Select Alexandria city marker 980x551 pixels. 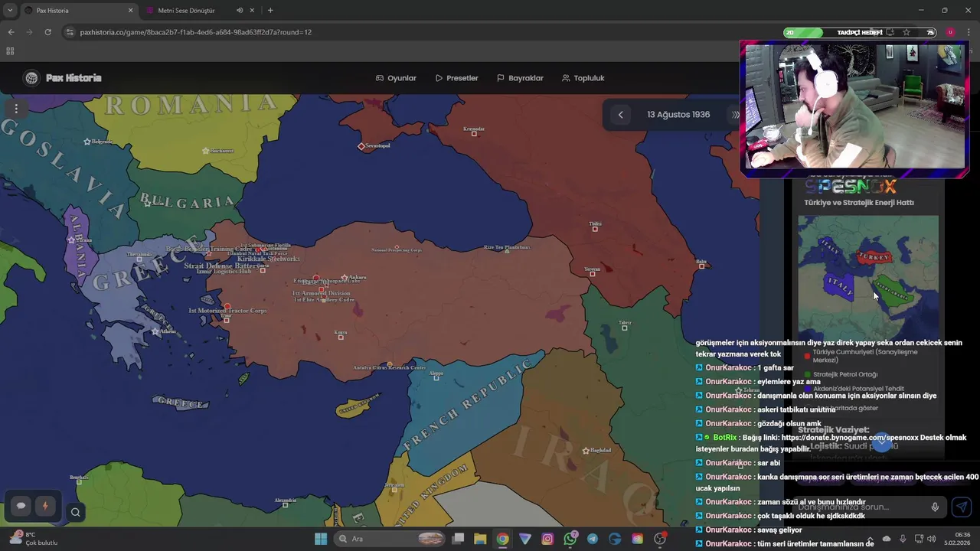[285, 505]
